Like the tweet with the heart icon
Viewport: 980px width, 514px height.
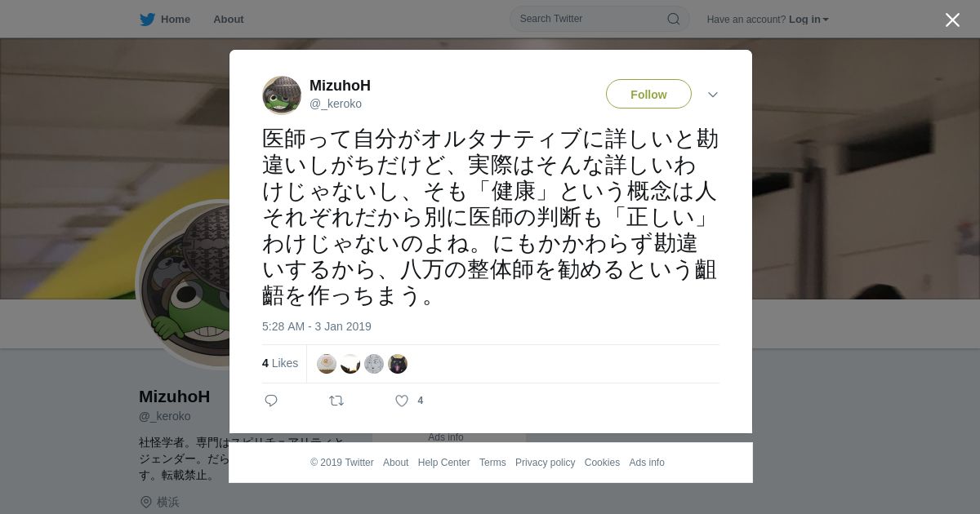[x=402, y=401]
